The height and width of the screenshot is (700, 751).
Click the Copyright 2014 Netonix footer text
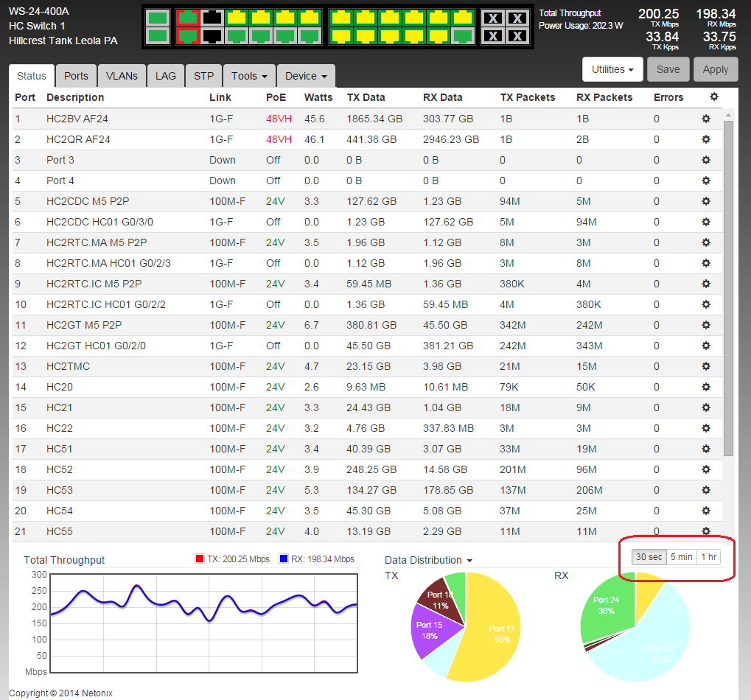pyautogui.click(x=61, y=693)
